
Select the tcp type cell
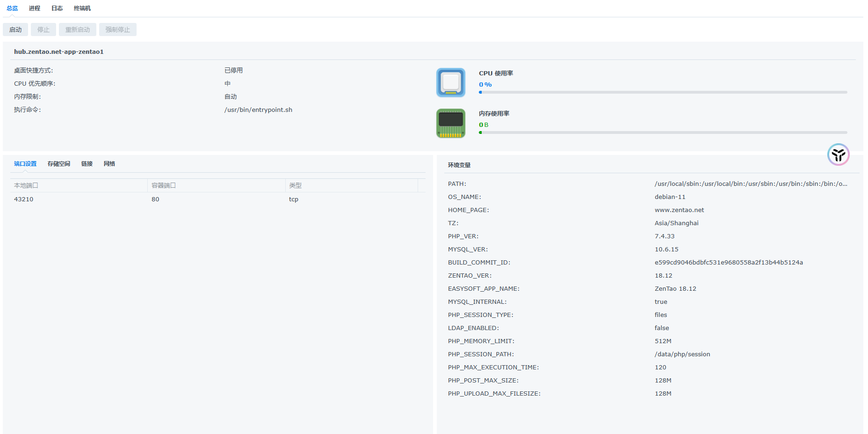(x=294, y=199)
